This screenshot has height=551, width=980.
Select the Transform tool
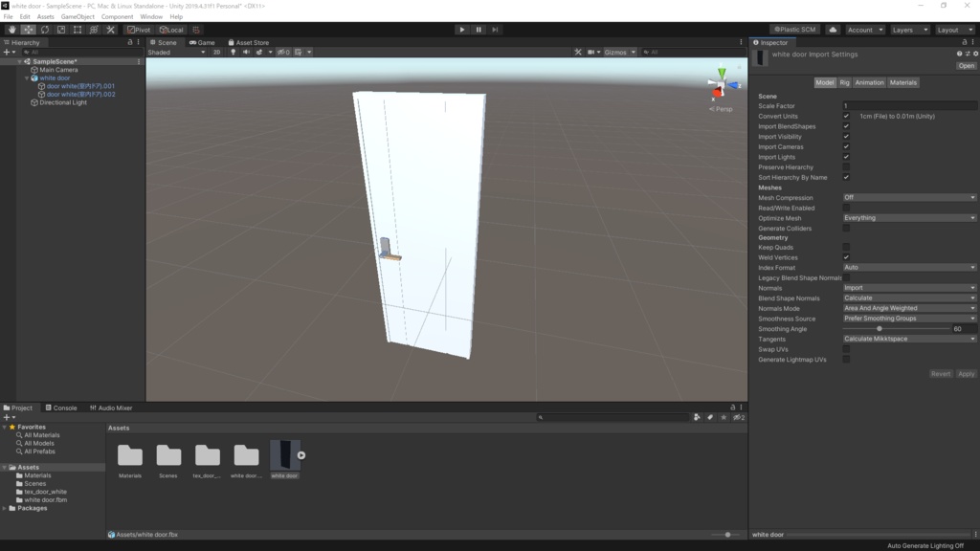(x=94, y=30)
